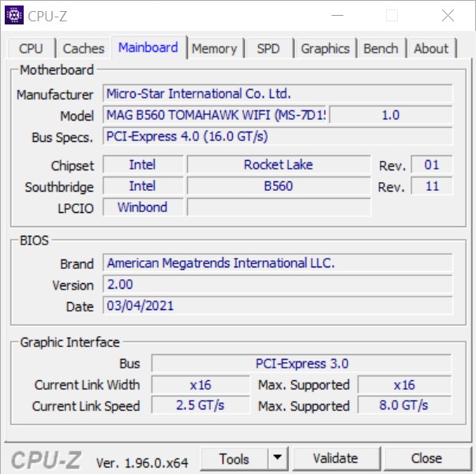Click the Manufacturer field Micro-Star International

[x=277, y=94]
